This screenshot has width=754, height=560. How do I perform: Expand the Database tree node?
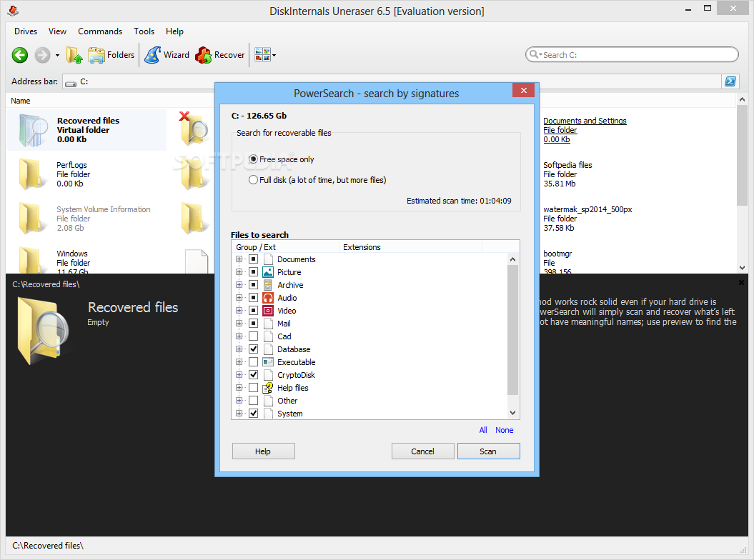239,349
